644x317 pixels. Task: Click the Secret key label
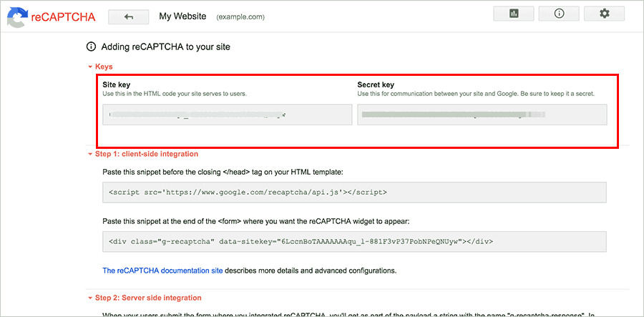point(376,85)
